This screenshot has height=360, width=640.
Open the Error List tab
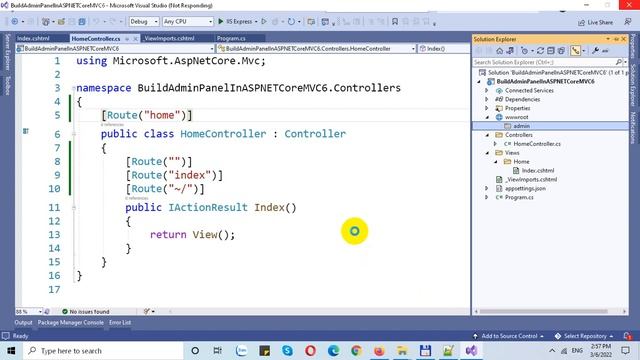(120, 322)
